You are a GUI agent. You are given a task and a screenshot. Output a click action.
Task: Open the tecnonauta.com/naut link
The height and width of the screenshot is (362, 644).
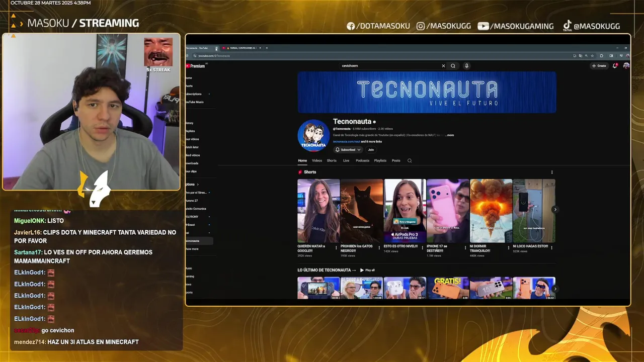tap(346, 142)
